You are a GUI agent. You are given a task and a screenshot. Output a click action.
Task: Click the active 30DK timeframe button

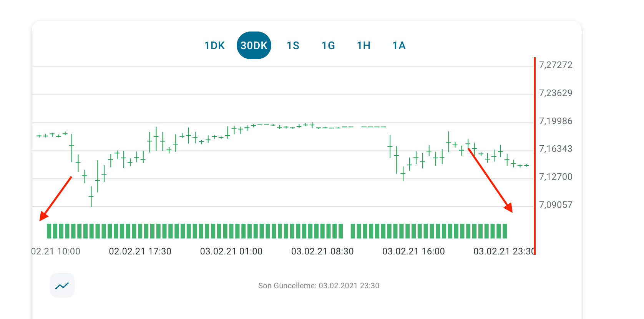point(254,45)
